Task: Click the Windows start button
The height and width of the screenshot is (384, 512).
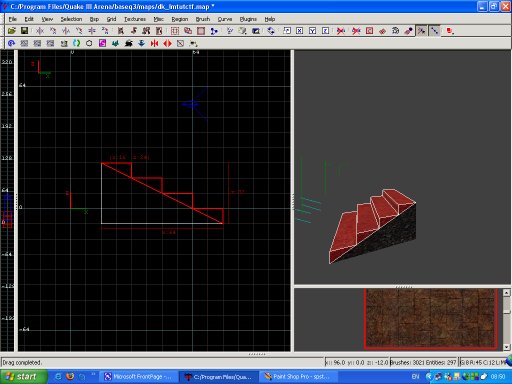Action: [x=23, y=377]
